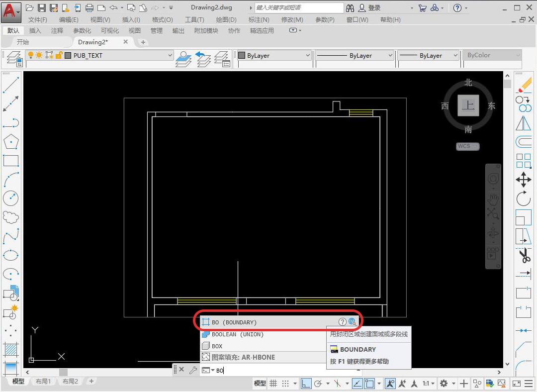Screen dimensions: 537x392
Task: Select the Revision Cloud tool
Action: tap(11, 217)
